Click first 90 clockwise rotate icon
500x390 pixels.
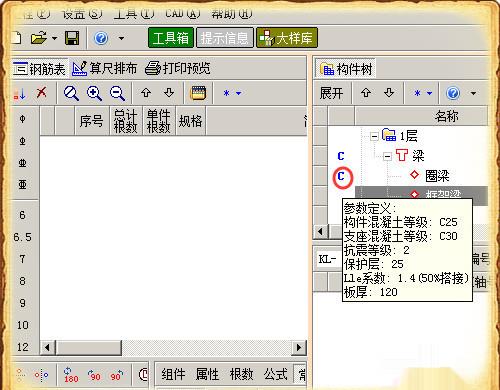[94, 376]
